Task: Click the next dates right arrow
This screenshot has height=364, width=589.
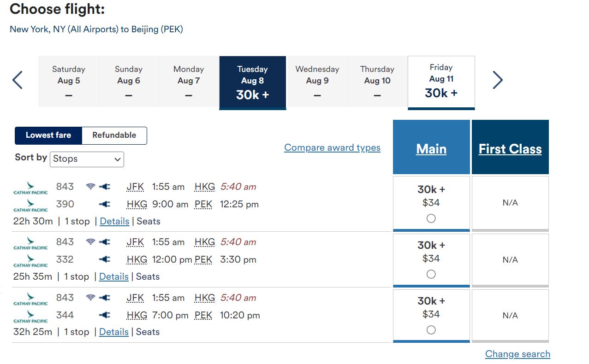Action: point(497,80)
